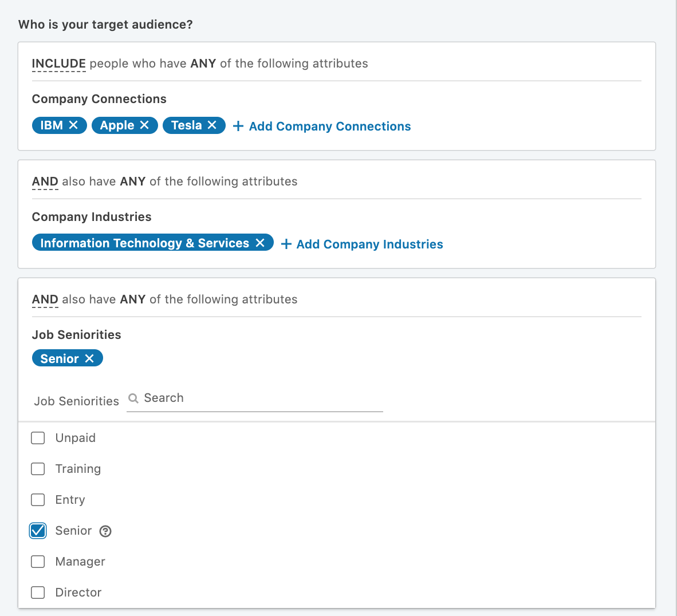Click the IBM tag label
The height and width of the screenshot is (616, 677).
click(x=52, y=125)
